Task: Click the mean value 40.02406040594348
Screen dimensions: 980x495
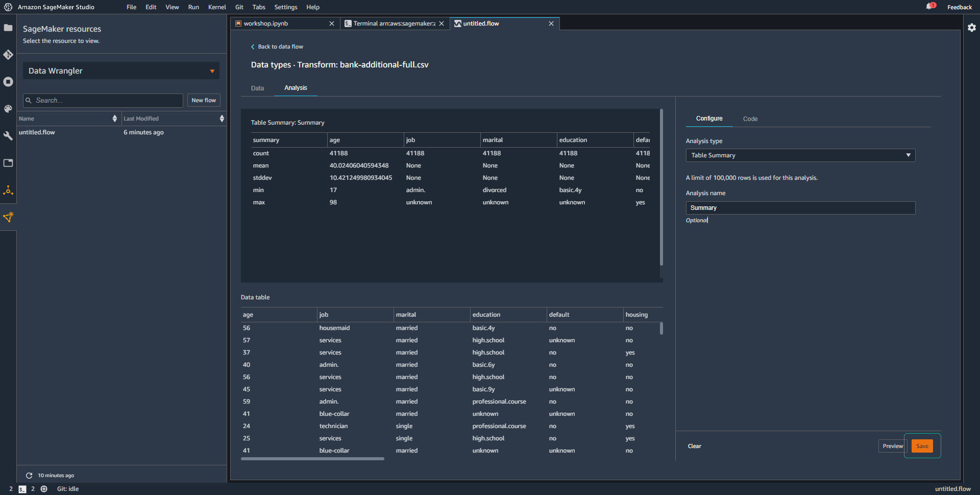Action: (359, 166)
